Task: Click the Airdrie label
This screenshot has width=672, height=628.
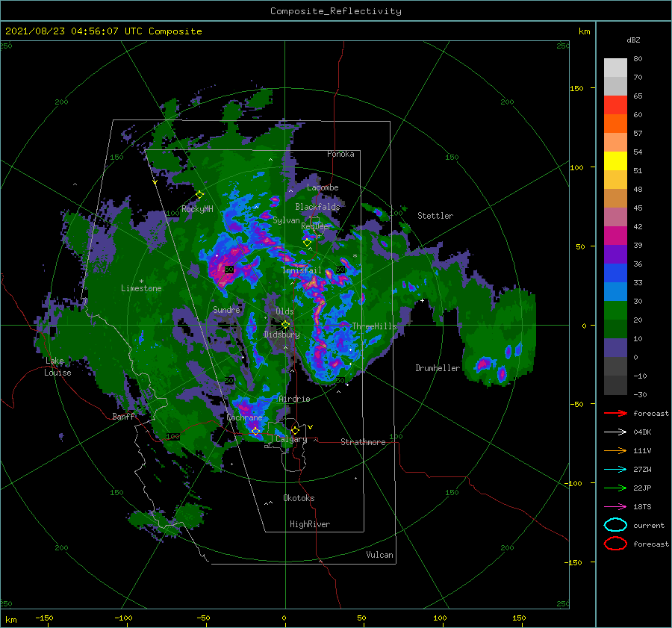Action: coord(294,399)
